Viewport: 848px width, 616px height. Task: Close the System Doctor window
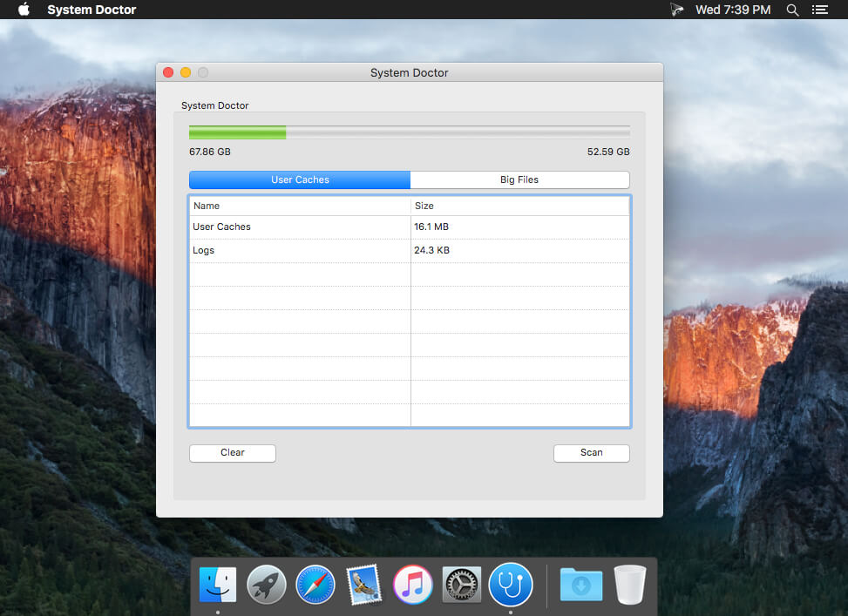[x=168, y=72]
